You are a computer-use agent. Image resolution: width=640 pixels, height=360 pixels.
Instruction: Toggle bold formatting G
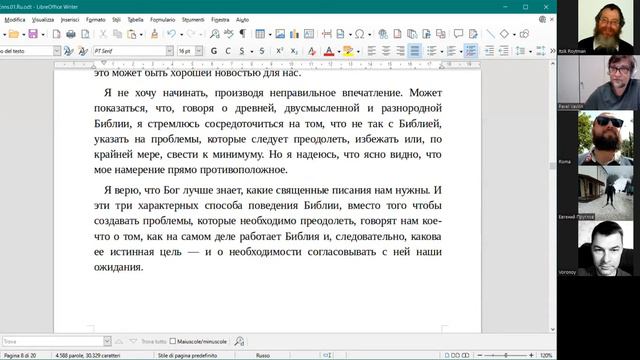pos(214,51)
